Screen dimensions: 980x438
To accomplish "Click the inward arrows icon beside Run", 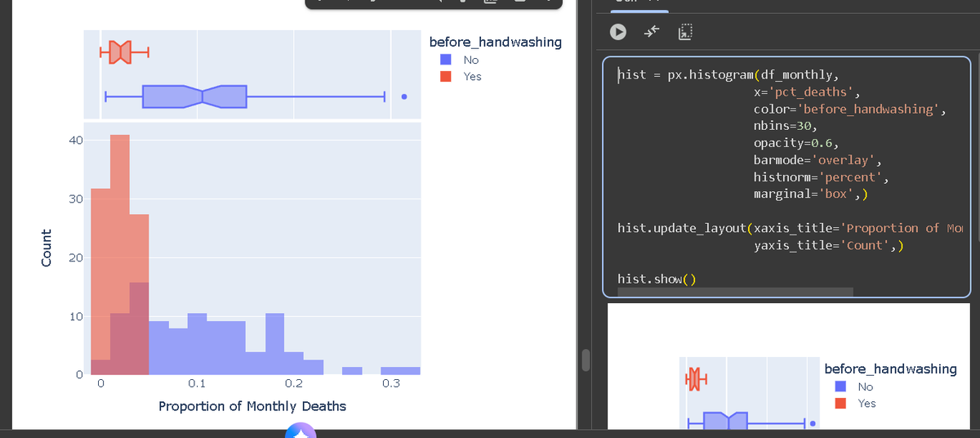I will (652, 32).
